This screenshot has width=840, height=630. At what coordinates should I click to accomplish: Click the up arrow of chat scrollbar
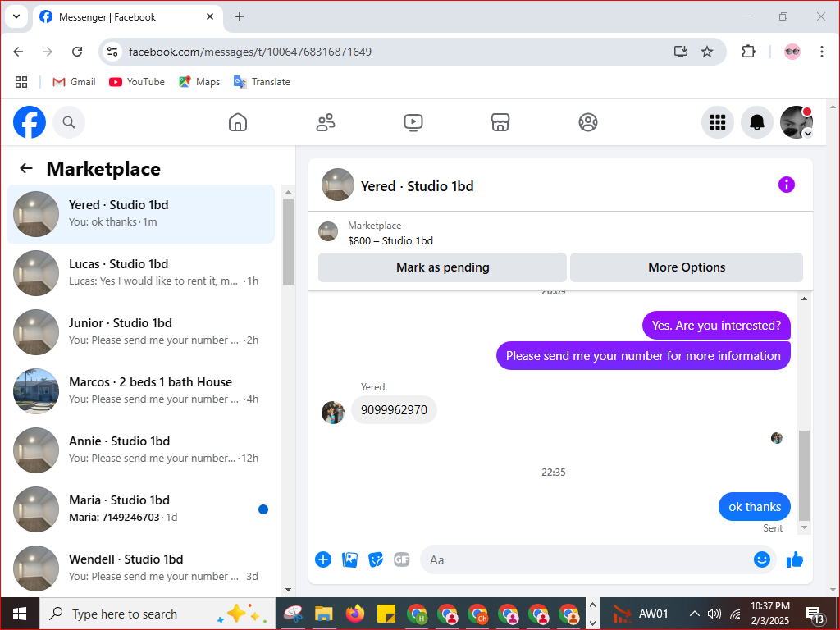pos(804,299)
